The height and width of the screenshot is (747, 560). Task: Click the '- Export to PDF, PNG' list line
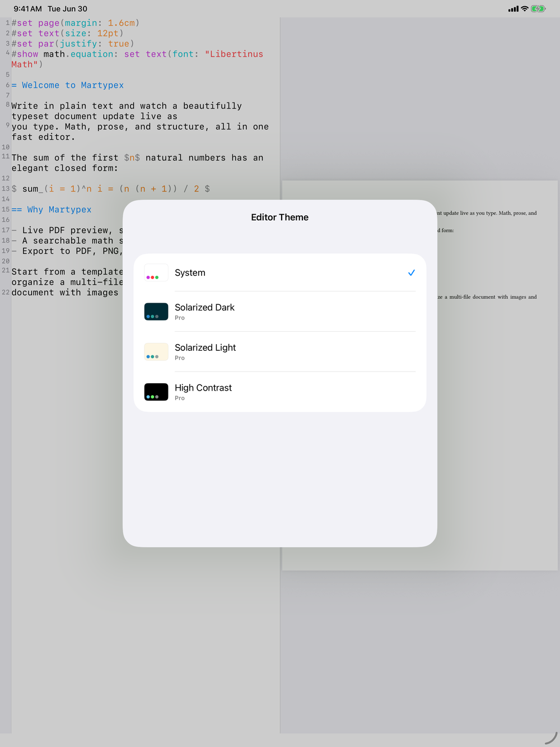tap(67, 251)
